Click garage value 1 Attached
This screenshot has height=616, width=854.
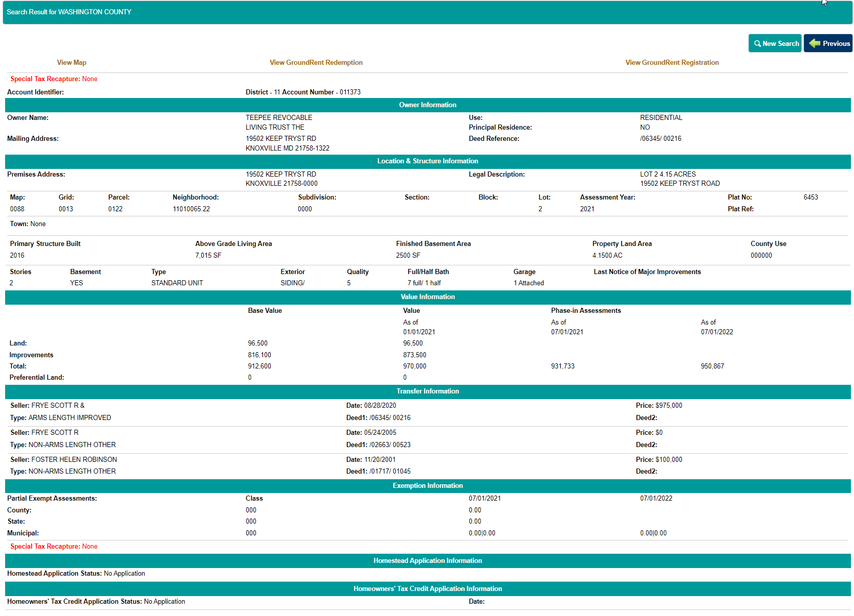pyautogui.click(x=529, y=283)
